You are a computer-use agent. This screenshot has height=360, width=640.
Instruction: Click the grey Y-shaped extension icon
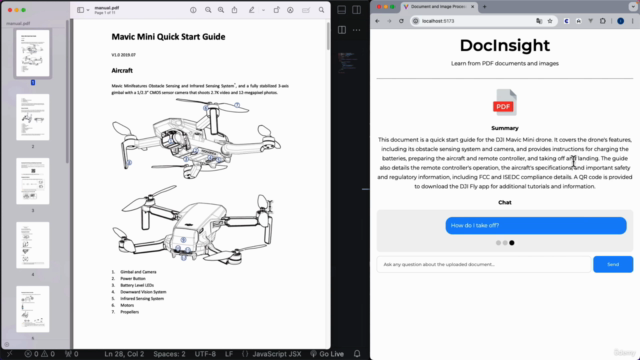pyautogui.click(x=591, y=21)
